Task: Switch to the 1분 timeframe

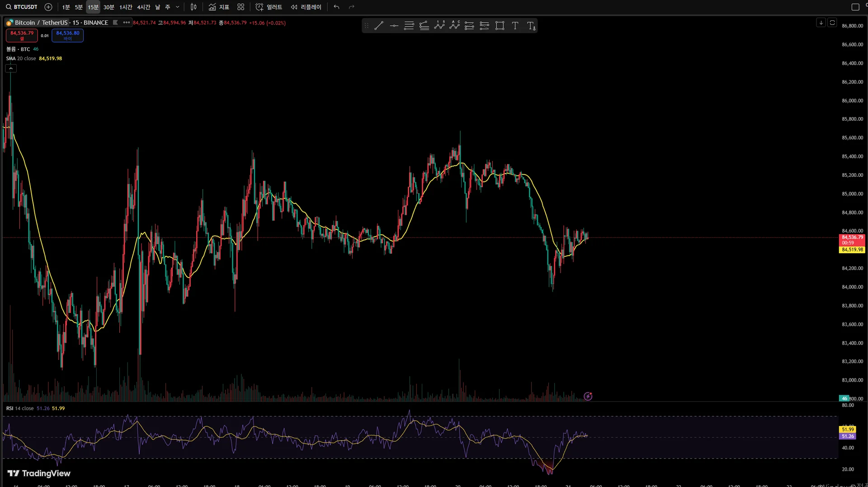Action: tap(66, 7)
